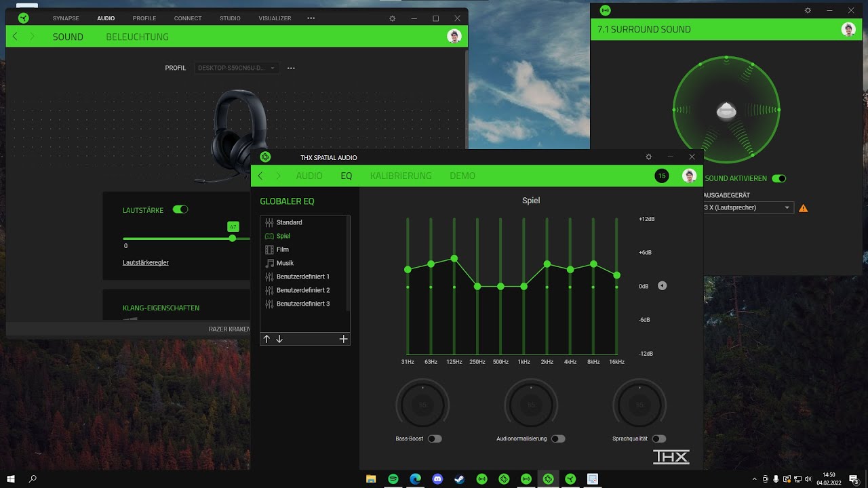The height and width of the screenshot is (488, 868).
Task: Open settings gear in 7.1 Surround Sound window
Action: click(808, 10)
